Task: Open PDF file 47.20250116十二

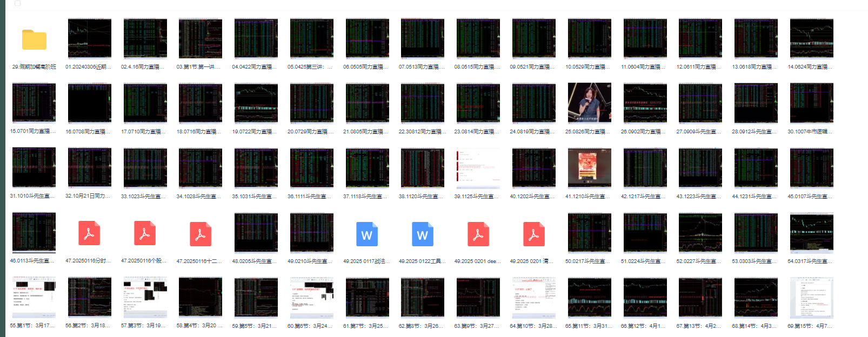Action: [201, 233]
